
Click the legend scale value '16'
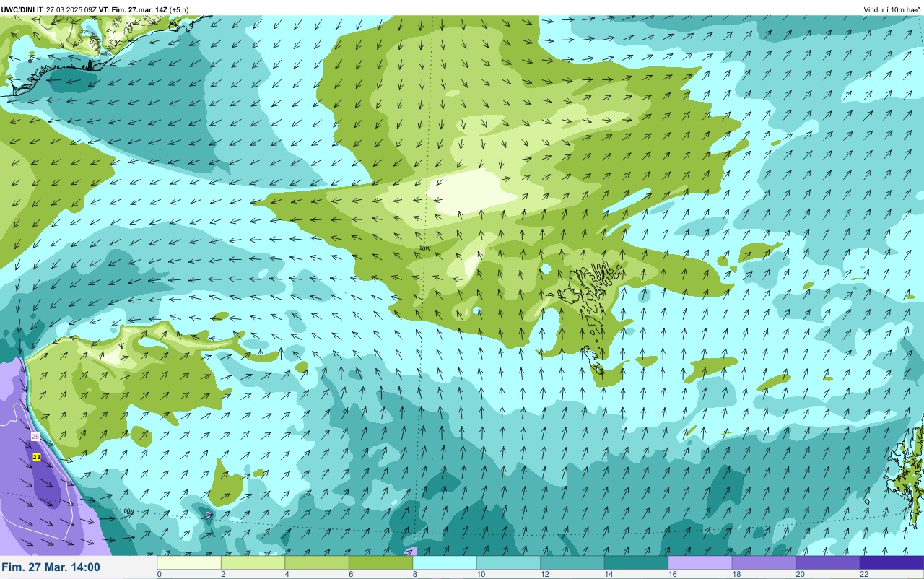pyautogui.click(x=673, y=574)
